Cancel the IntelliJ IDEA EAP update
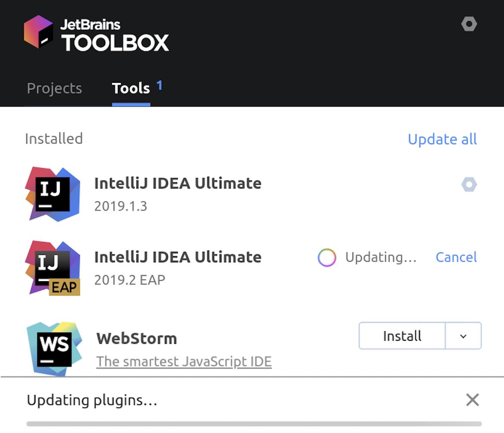The width and height of the screenshot is (504, 433). tap(456, 257)
